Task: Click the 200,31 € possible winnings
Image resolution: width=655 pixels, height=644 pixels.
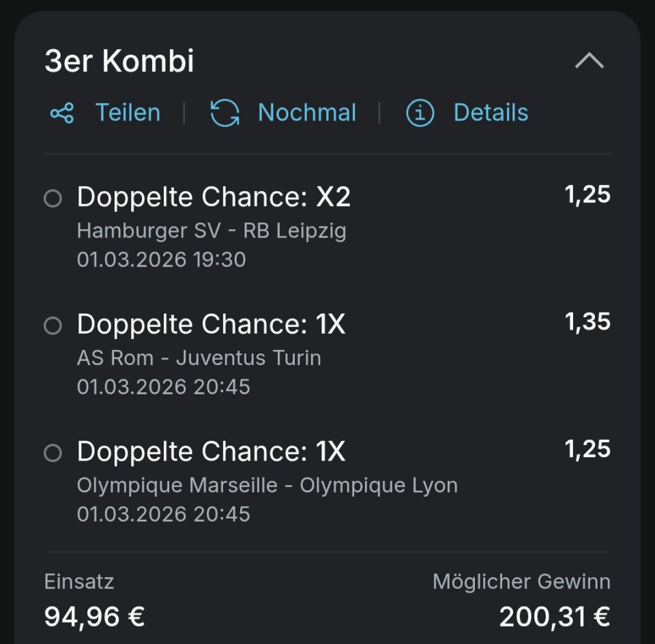Action: tap(554, 617)
